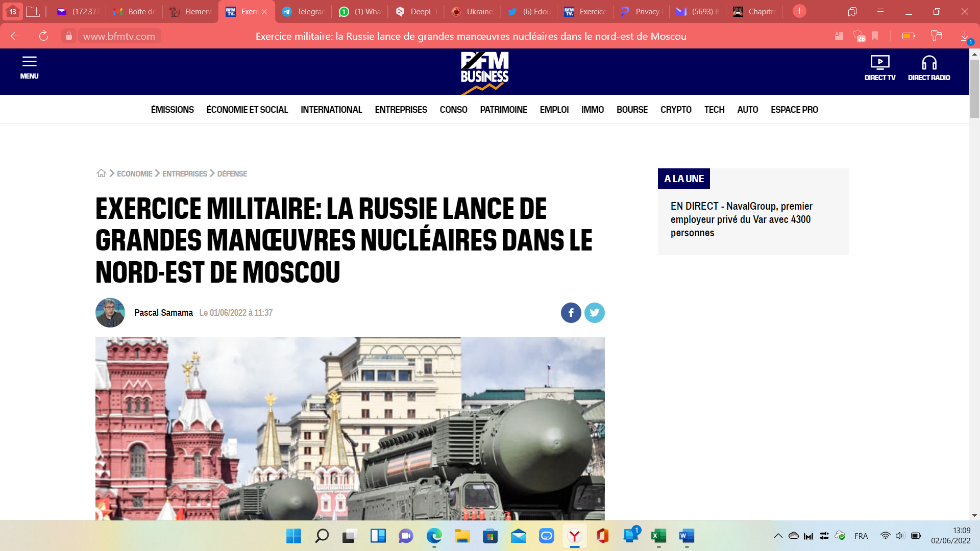Image resolution: width=980 pixels, height=551 pixels.
Task: Share article on Facebook
Action: [x=571, y=313]
